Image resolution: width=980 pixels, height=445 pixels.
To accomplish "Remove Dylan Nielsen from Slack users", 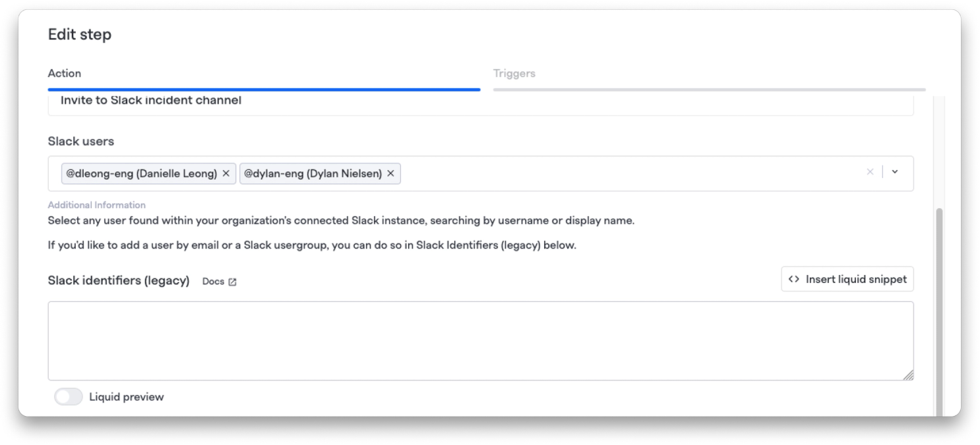I will (390, 173).
